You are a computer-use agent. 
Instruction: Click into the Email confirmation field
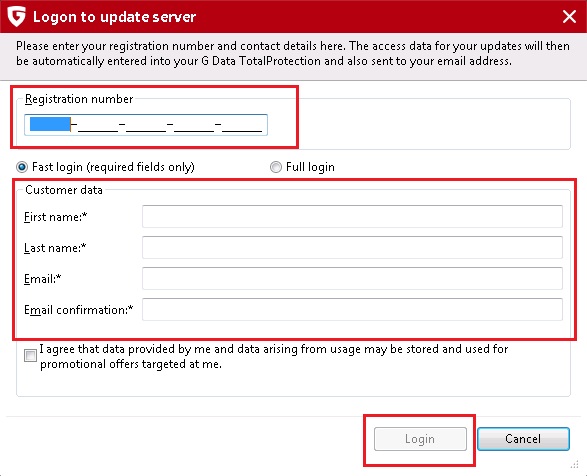click(352, 310)
